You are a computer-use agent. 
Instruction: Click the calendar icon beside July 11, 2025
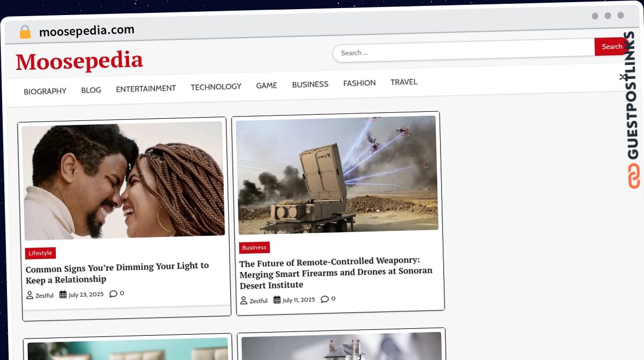(x=277, y=300)
